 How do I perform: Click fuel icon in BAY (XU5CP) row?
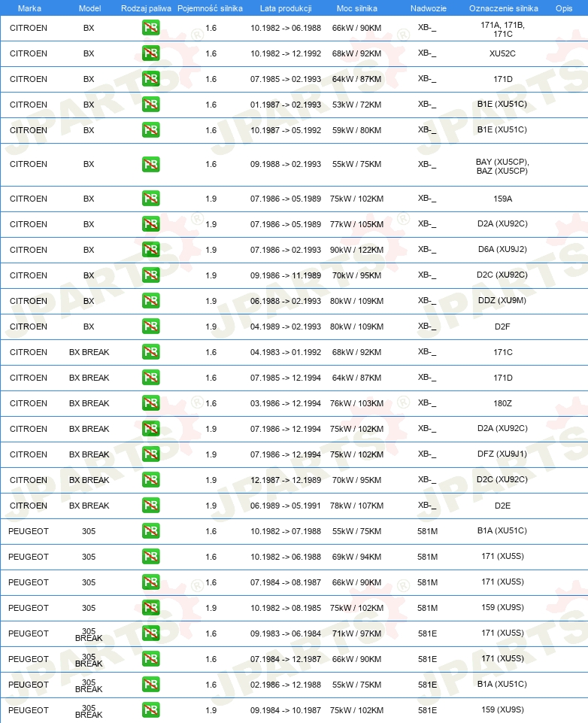point(150,164)
